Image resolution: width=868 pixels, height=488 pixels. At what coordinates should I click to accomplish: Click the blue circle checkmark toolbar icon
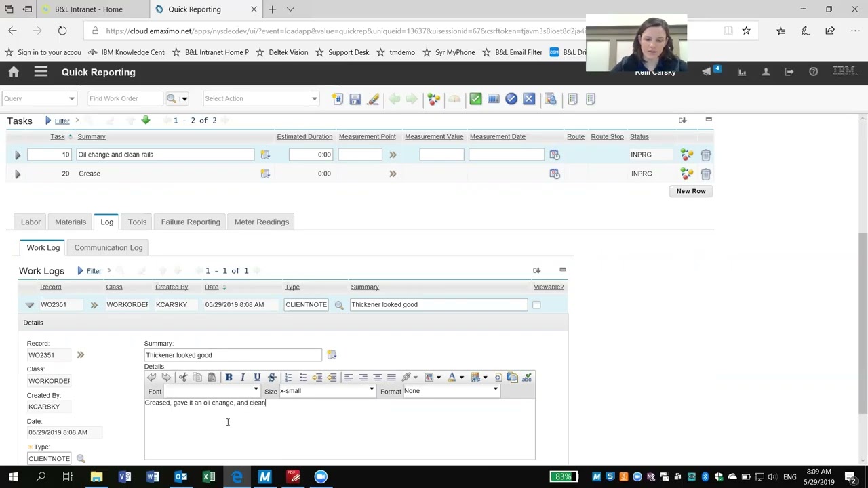(x=511, y=99)
